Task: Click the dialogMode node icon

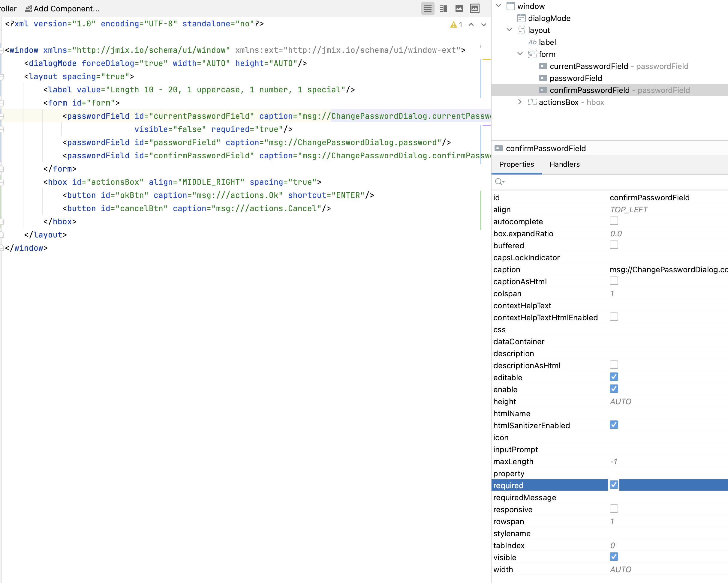Action: (521, 18)
